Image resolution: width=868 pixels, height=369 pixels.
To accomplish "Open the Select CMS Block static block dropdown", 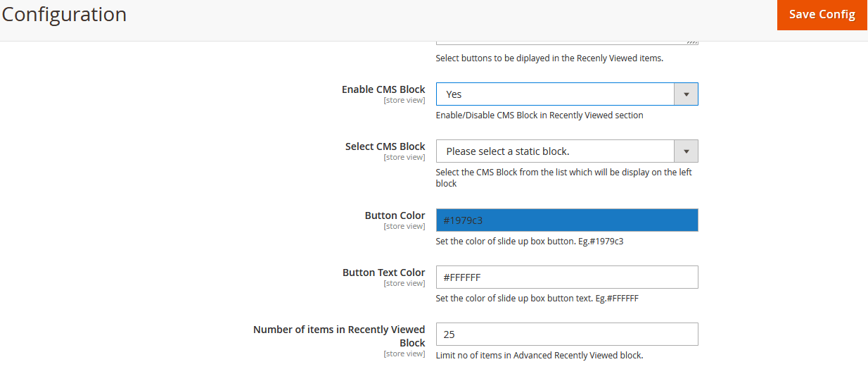I will 556,151.
